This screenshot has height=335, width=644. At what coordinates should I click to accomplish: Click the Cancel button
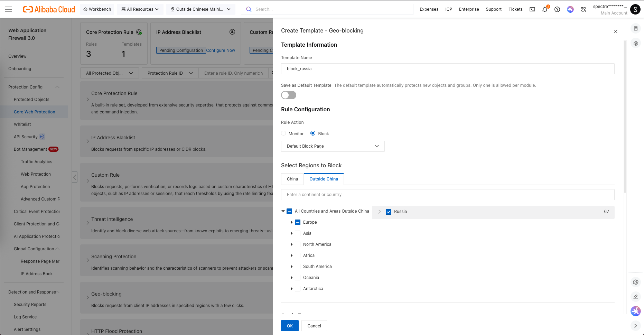click(314, 326)
